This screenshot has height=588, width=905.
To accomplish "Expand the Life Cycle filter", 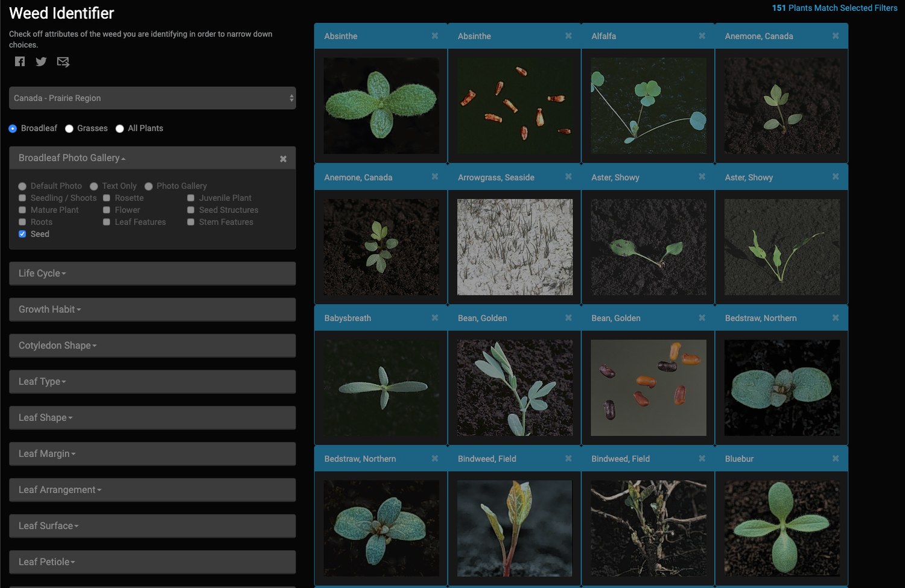I will point(153,273).
